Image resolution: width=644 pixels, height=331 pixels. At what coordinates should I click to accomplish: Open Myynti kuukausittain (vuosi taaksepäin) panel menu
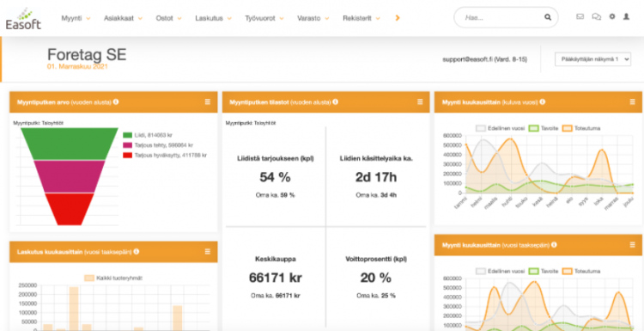pos(633,245)
